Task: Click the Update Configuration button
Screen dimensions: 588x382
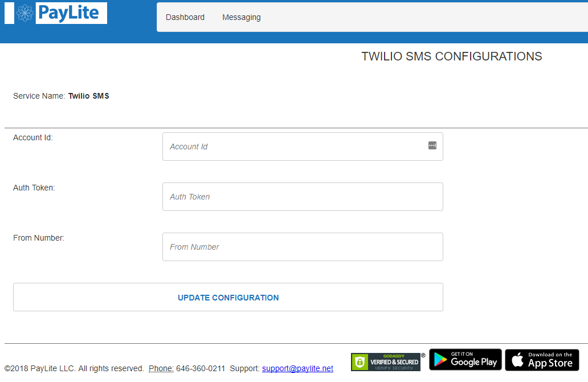Action: [x=228, y=297]
